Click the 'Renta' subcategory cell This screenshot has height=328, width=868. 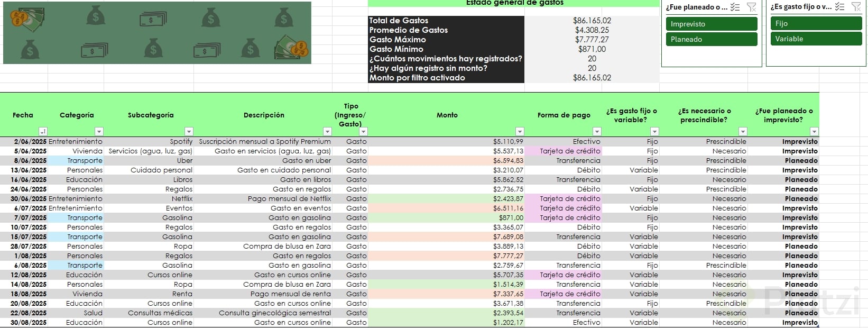pos(149,294)
